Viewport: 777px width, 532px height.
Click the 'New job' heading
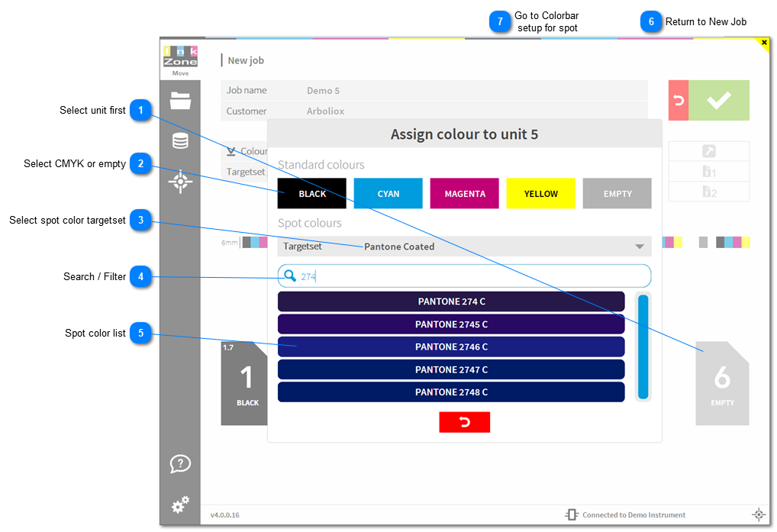pyautogui.click(x=246, y=60)
